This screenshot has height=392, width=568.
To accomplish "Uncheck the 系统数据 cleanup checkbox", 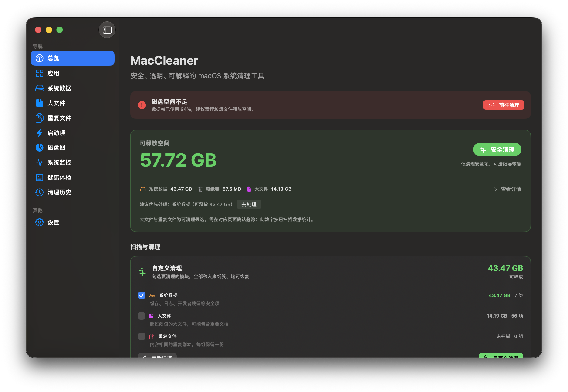I will pos(142,295).
